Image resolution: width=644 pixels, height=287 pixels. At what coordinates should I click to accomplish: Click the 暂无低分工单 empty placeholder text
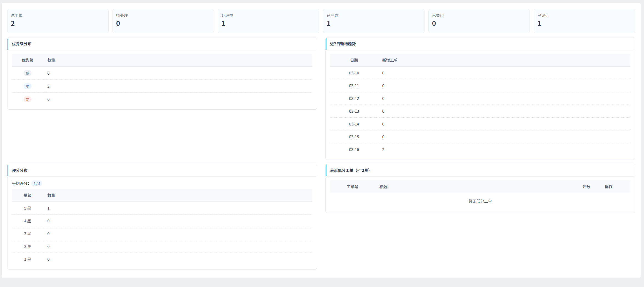[x=480, y=201]
